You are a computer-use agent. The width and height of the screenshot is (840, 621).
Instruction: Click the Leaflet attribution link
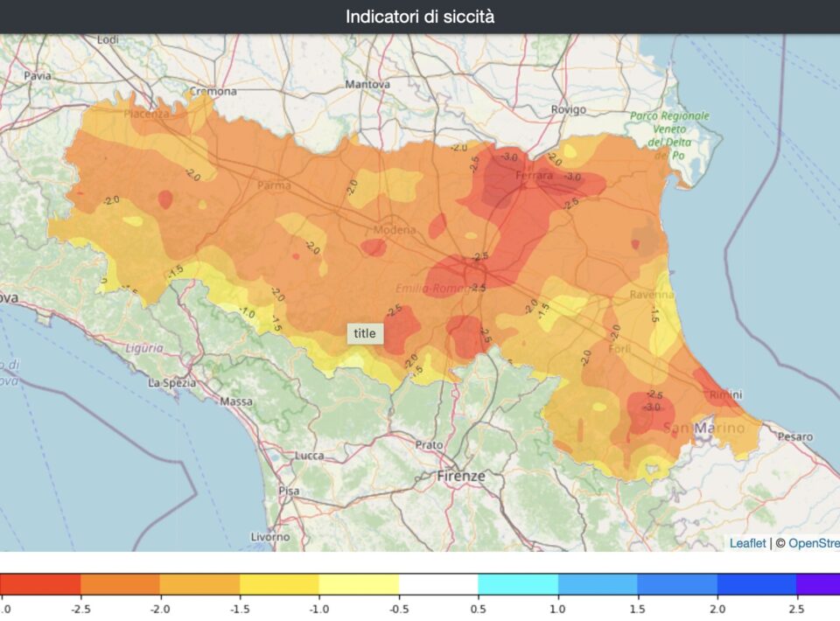click(747, 543)
